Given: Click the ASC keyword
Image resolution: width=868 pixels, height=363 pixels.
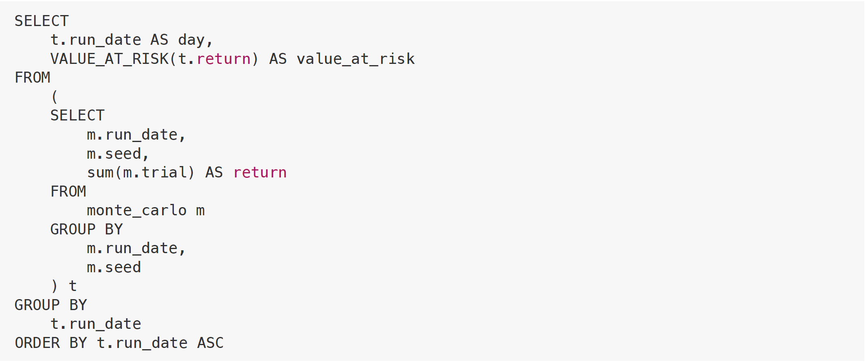Looking at the screenshot, I should coord(210,343).
